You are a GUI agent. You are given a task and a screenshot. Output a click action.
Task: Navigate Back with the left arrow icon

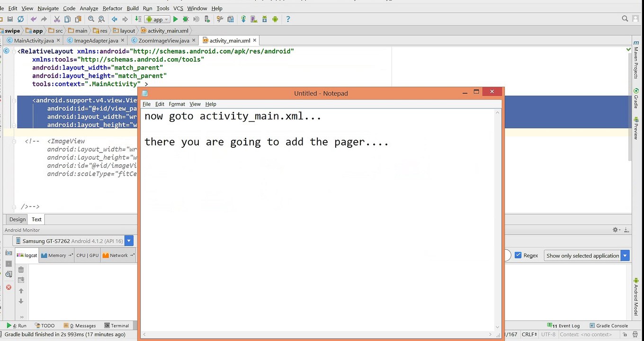click(115, 19)
